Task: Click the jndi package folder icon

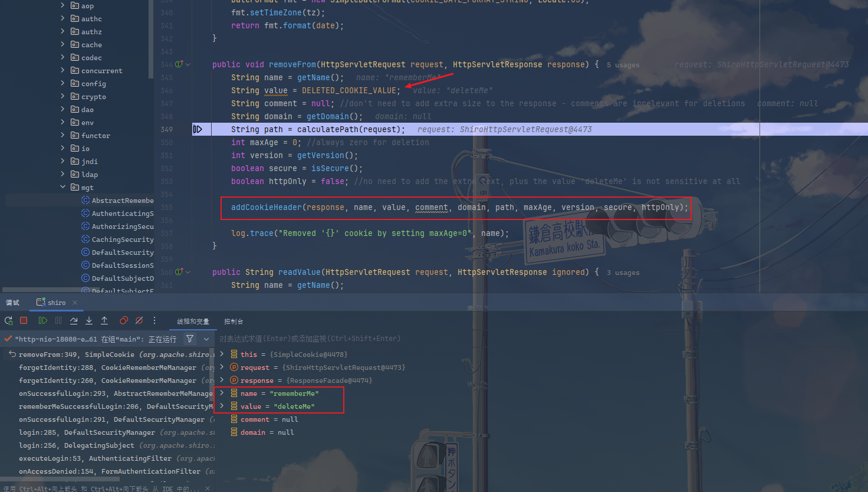Action: click(x=75, y=161)
